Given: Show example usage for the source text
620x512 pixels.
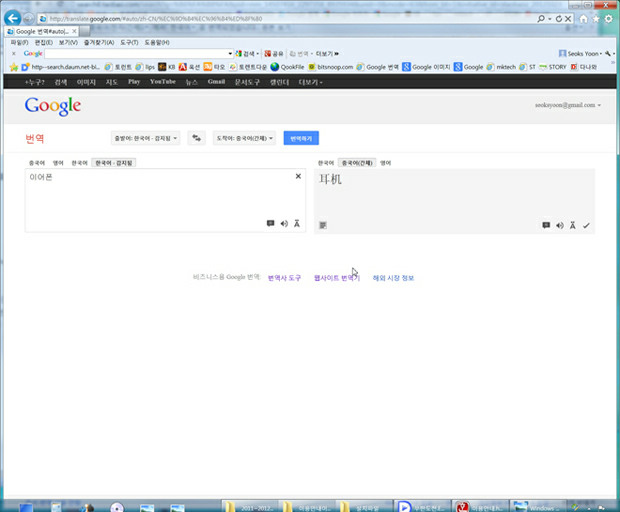Looking at the screenshot, I should 270,223.
